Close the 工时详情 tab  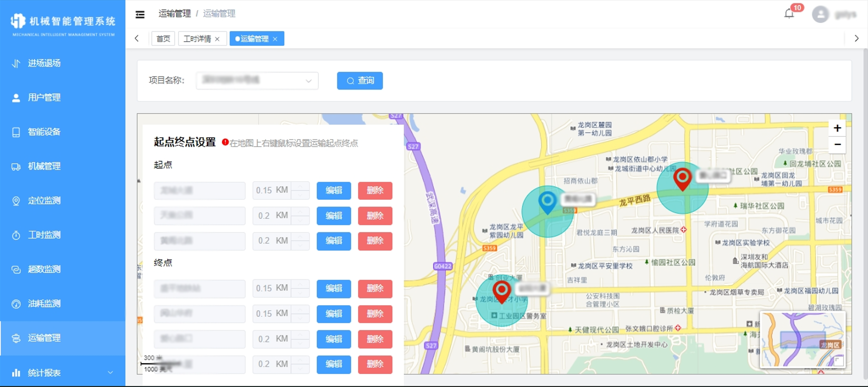pyautogui.click(x=217, y=39)
